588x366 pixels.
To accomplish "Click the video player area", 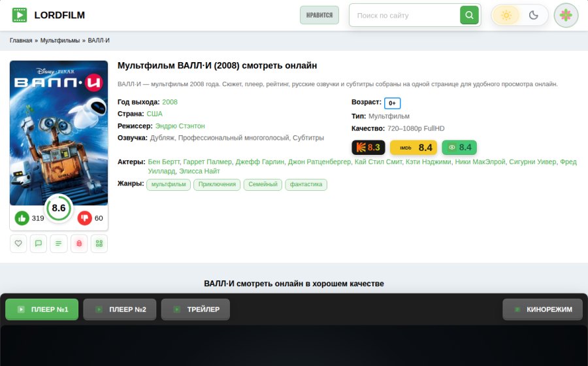I will (294, 345).
